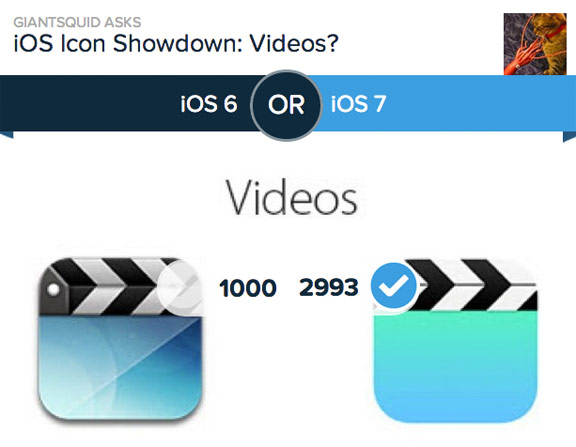The height and width of the screenshot is (447, 576).
Task: Select the iOS 6 Videos clapperboard icon
Action: pos(120,338)
